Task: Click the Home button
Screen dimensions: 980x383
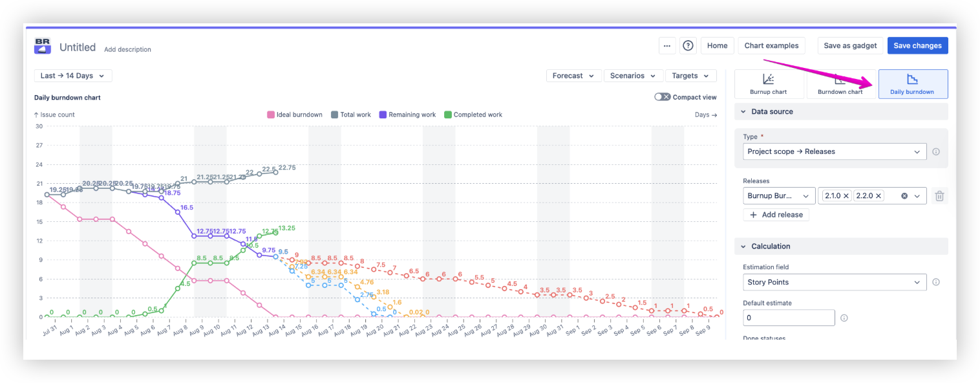Action: tap(717, 46)
